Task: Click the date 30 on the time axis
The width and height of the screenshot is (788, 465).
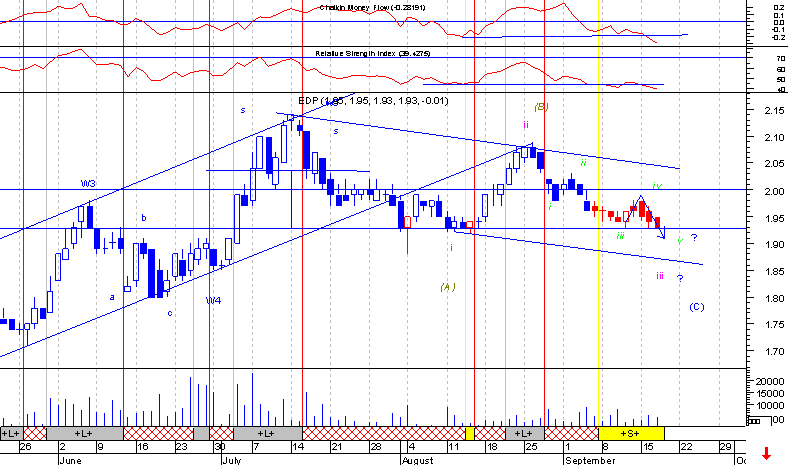Action: click(x=220, y=447)
